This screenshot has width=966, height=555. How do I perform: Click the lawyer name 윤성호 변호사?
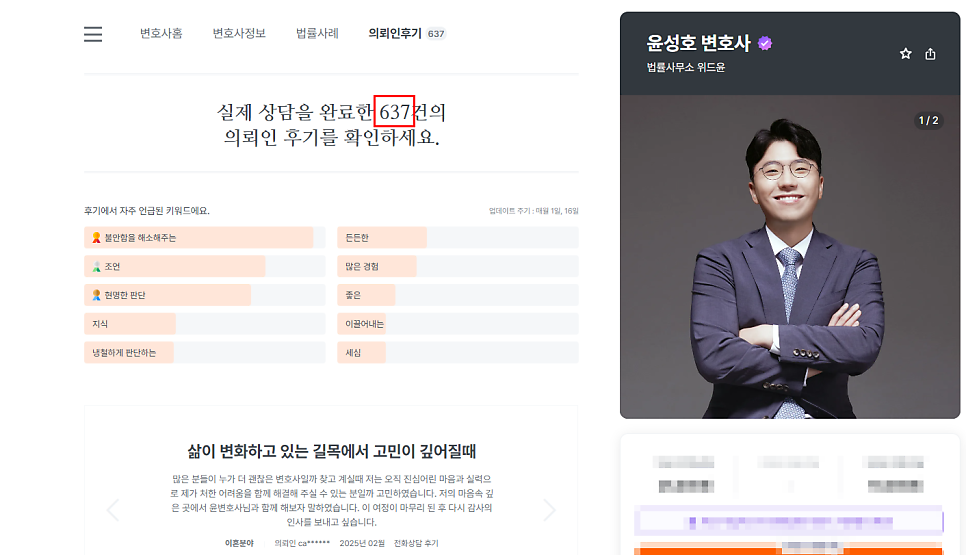coord(698,43)
